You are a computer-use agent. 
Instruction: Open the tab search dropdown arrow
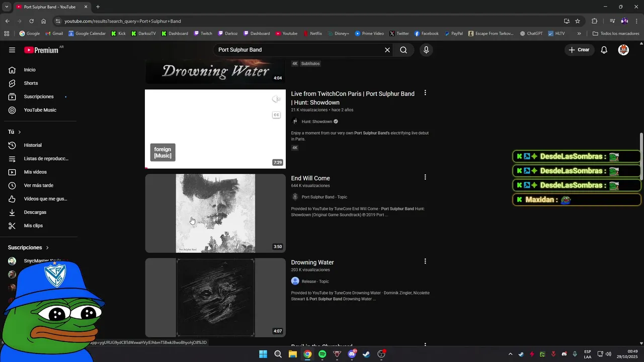[x=7, y=7]
